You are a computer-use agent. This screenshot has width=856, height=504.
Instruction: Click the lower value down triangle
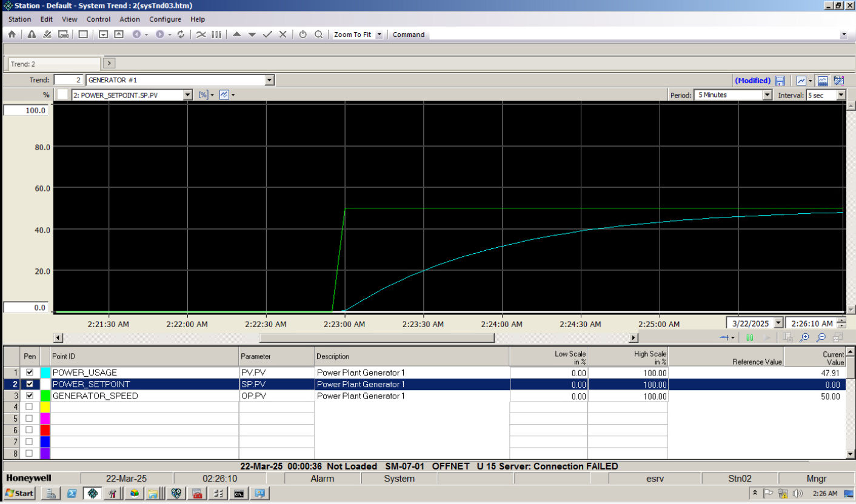tap(252, 35)
